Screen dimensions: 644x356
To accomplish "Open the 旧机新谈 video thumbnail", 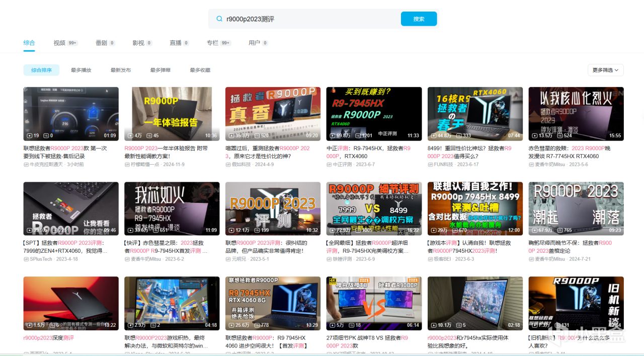I will [x=576, y=303].
